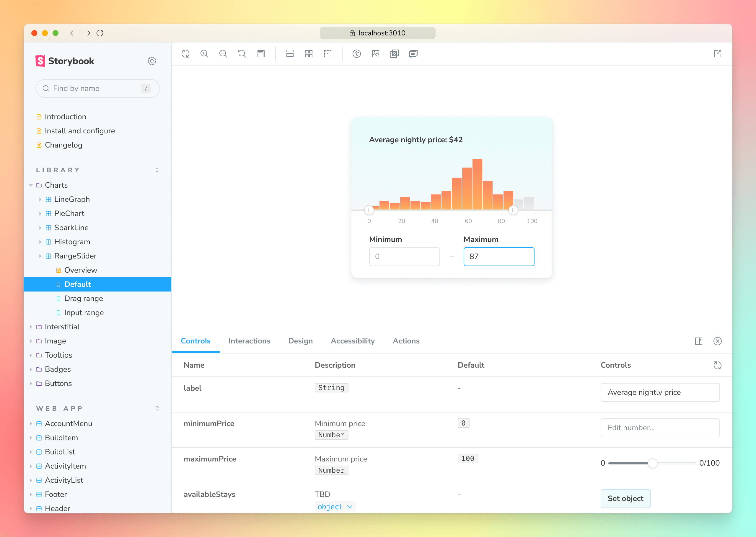
Task: Toggle the accessibility vision simulator
Action: [x=357, y=54]
